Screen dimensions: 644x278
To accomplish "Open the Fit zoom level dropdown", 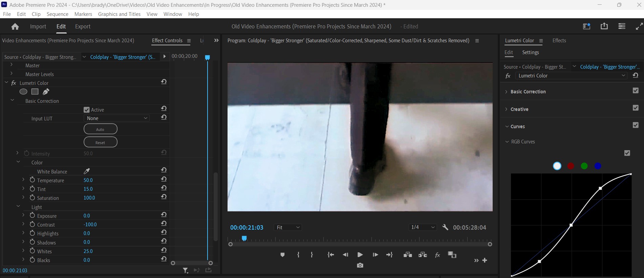I will click(x=288, y=228).
